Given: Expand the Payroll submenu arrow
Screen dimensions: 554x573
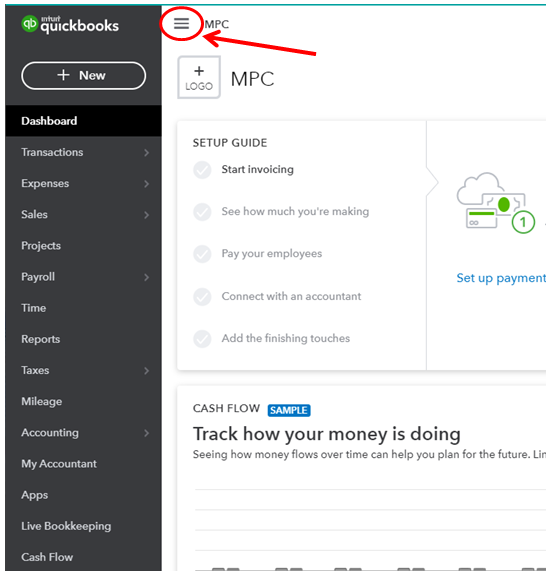Looking at the screenshot, I should (147, 277).
